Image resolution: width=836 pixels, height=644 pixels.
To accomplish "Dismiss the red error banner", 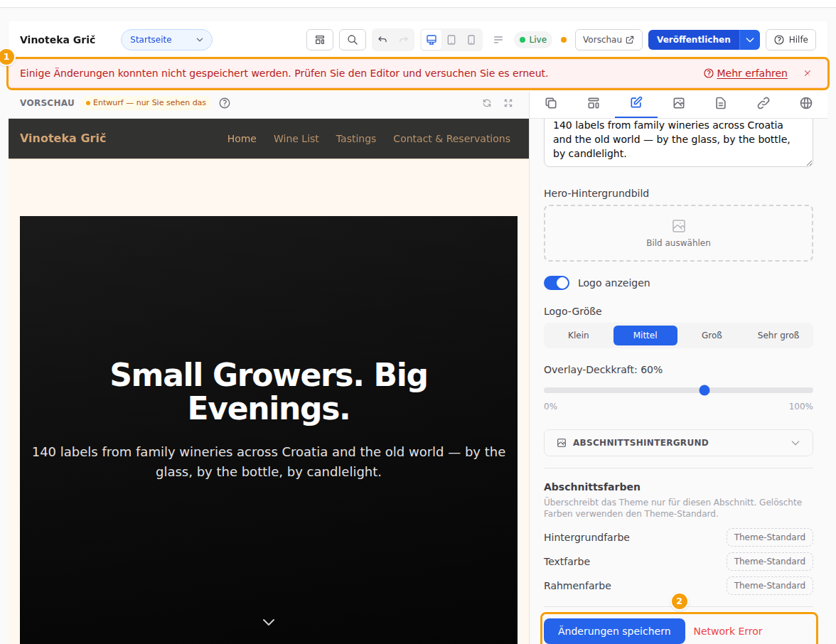I will tap(808, 73).
